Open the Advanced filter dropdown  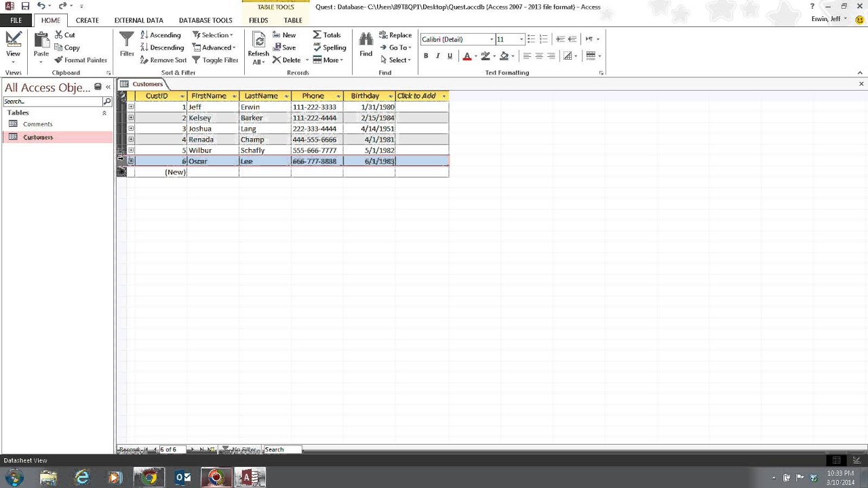(x=214, y=47)
